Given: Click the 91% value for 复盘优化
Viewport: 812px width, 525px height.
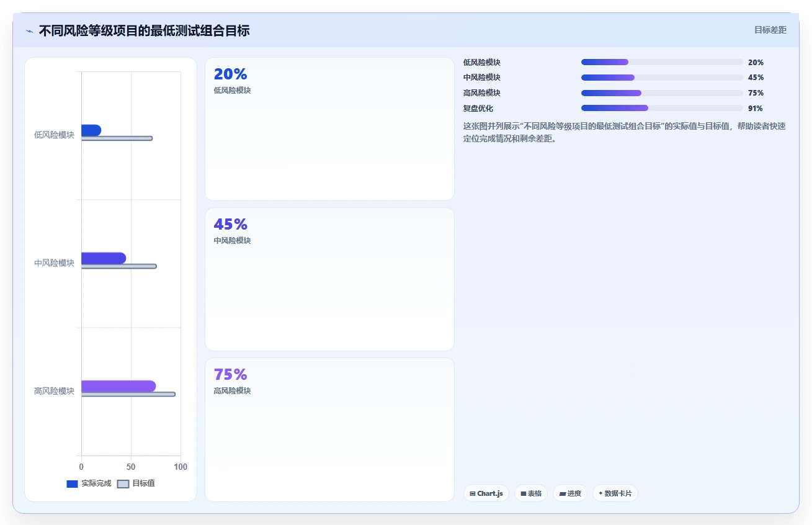Looking at the screenshot, I should [756, 108].
